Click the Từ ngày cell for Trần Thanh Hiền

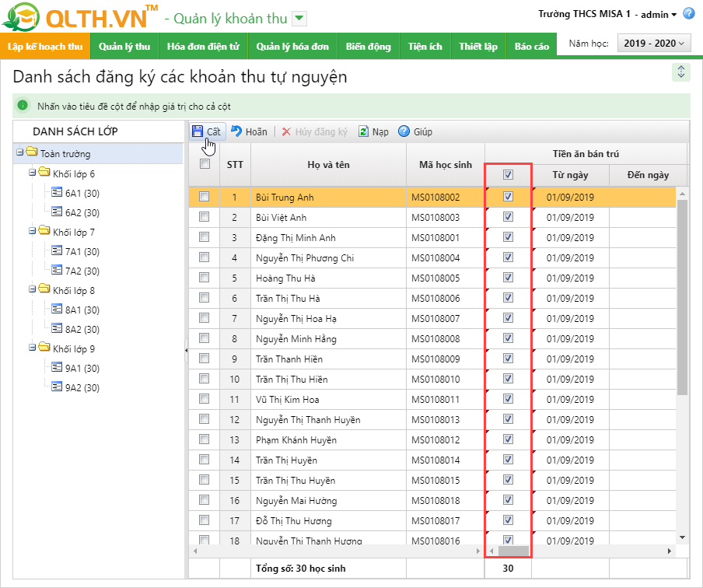click(x=570, y=359)
